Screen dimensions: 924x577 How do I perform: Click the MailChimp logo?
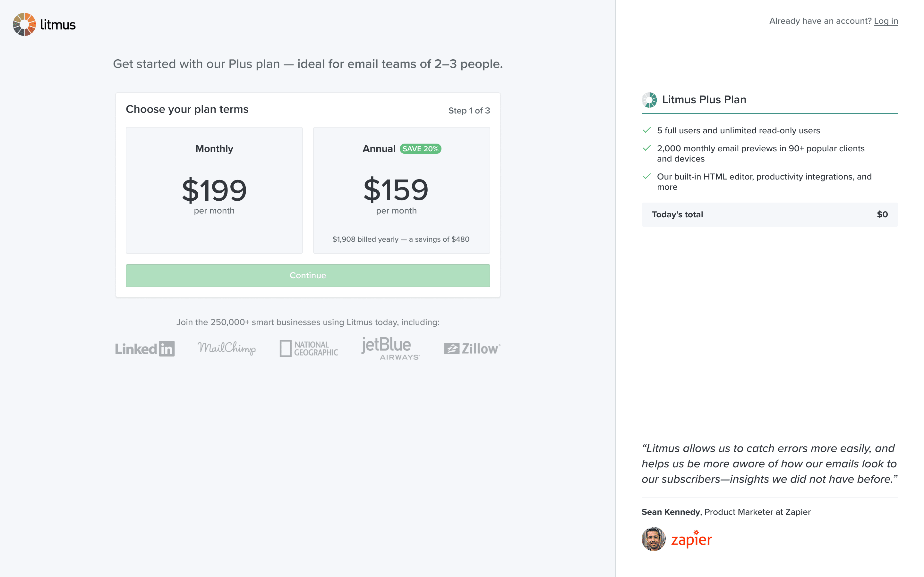pos(227,348)
